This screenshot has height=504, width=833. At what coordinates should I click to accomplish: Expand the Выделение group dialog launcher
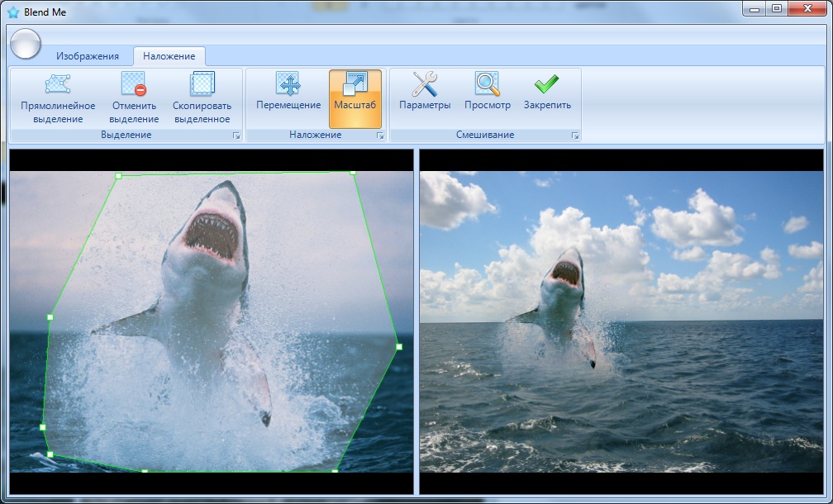click(x=236, y=136)
